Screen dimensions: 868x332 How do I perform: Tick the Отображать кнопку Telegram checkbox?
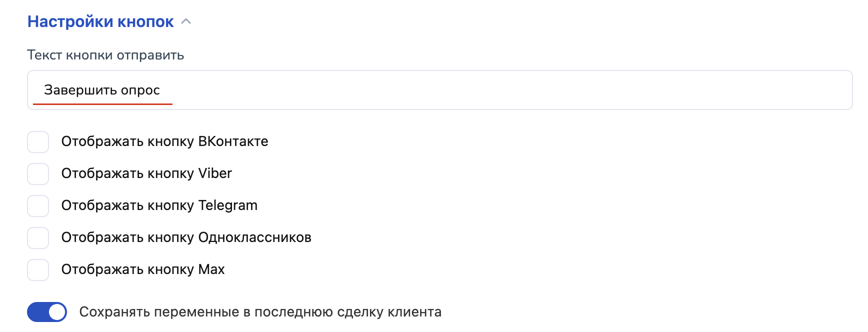point(38,206)
